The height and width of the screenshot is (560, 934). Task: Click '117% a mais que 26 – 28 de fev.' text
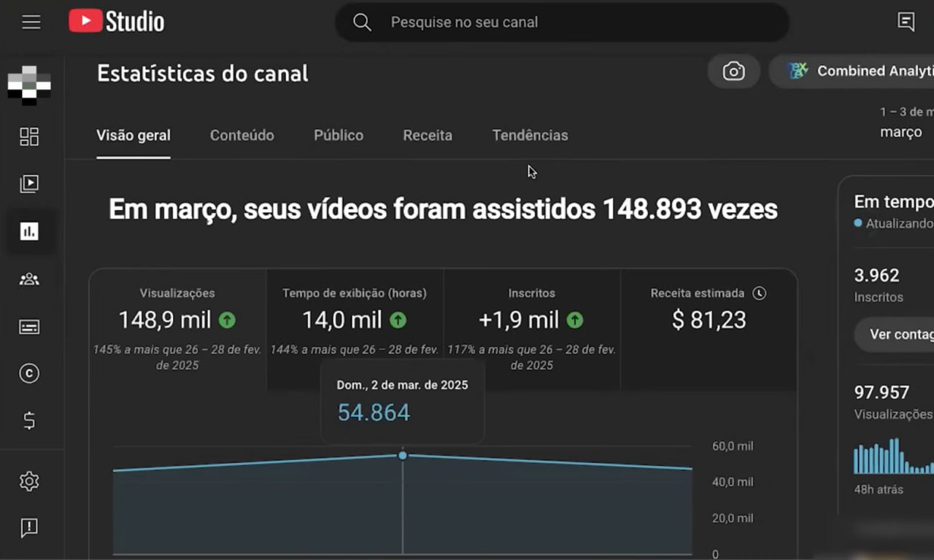532,357
